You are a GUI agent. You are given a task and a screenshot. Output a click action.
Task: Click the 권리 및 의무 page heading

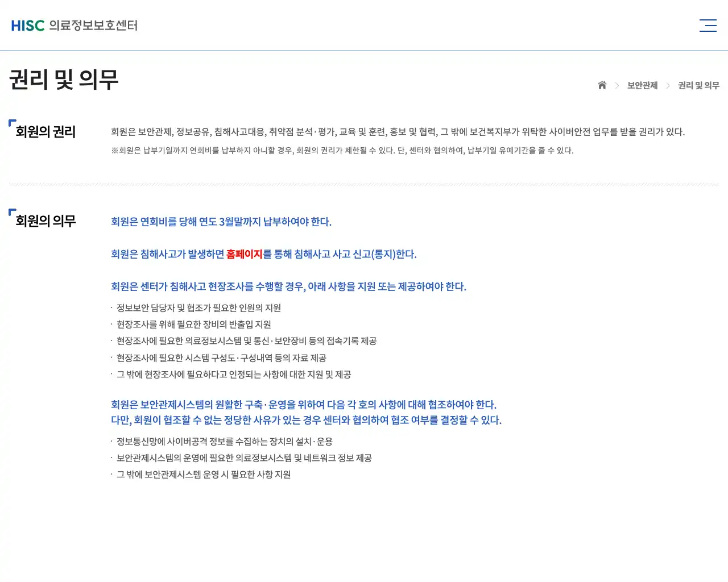[x=64, y=80]
